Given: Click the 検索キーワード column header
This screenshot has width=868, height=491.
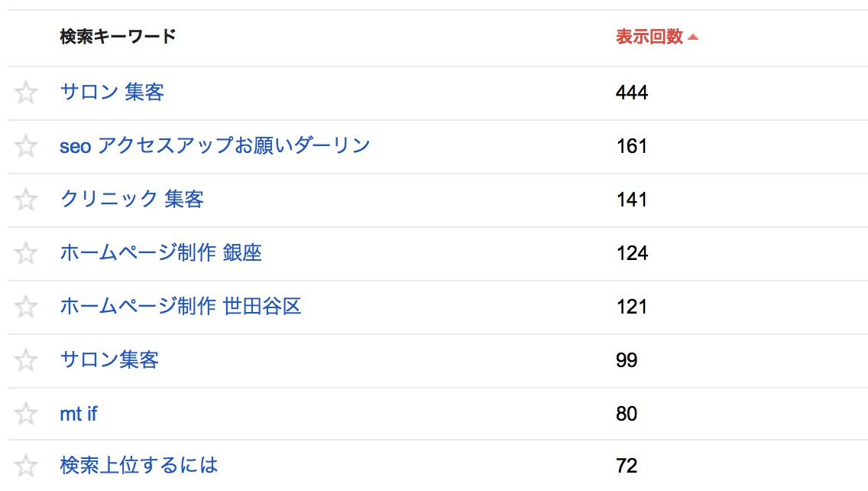Looking at the screenshot, I should point(118,37).
